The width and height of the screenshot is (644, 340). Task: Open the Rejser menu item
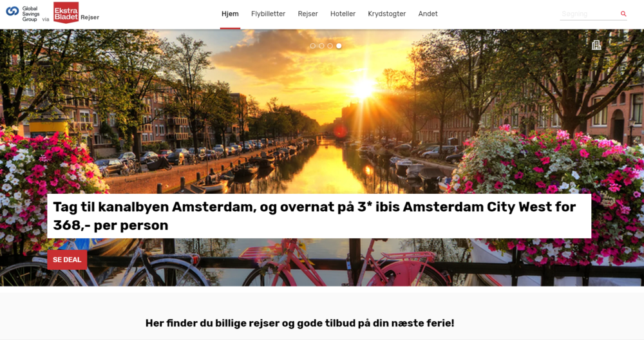coord(308,14)
